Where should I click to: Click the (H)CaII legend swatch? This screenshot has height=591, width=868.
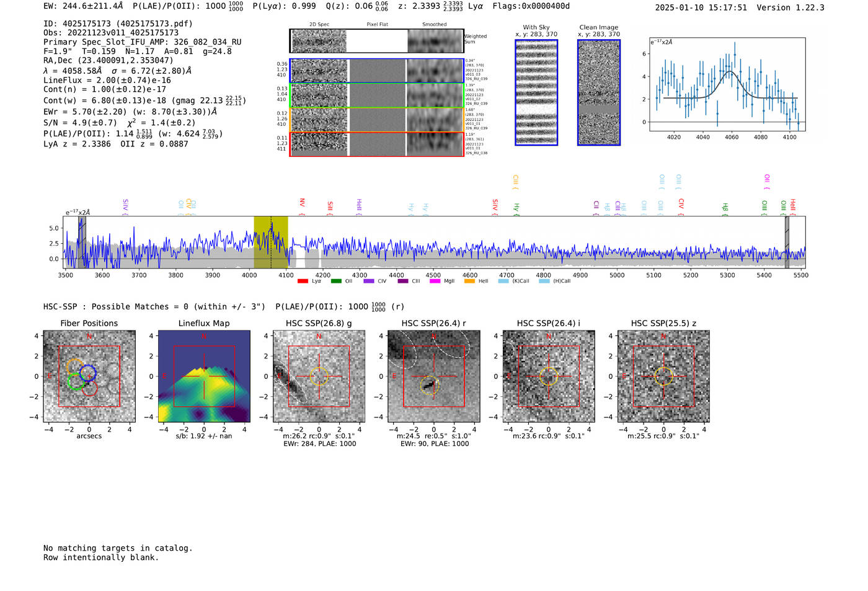coord(544,282)
